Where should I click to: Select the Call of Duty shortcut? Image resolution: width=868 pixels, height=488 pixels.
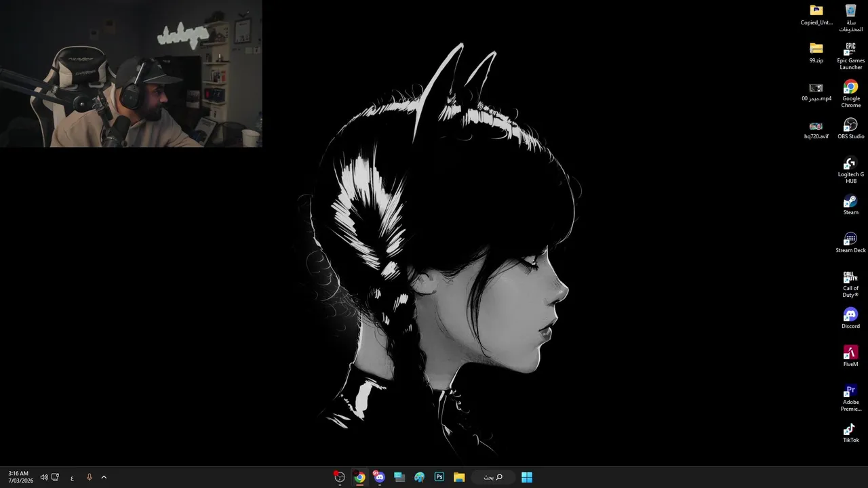tap(850, 283)
